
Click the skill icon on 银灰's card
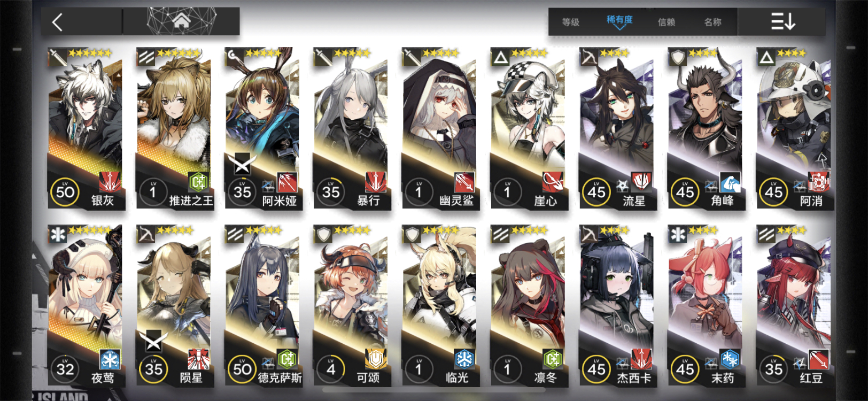click(x=110, y=182)
